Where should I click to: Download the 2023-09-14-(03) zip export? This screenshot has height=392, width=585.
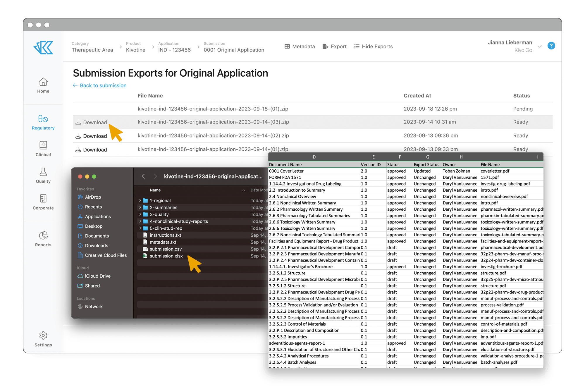click(91, 122)
